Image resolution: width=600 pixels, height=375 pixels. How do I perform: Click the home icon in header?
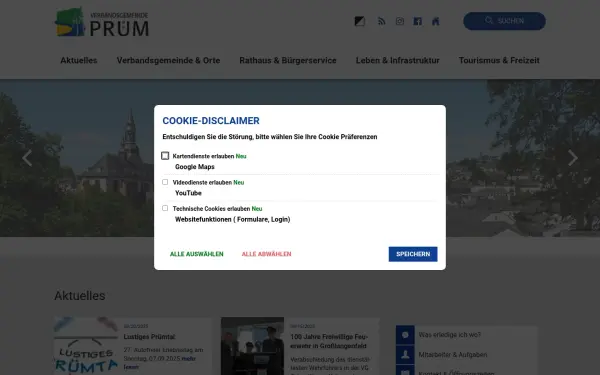(x=435, y=21)
